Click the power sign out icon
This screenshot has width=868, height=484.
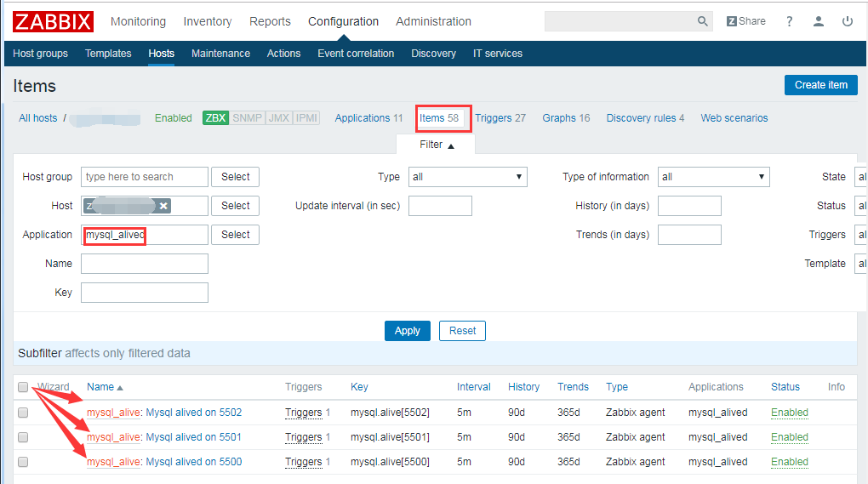click(847, 21)
